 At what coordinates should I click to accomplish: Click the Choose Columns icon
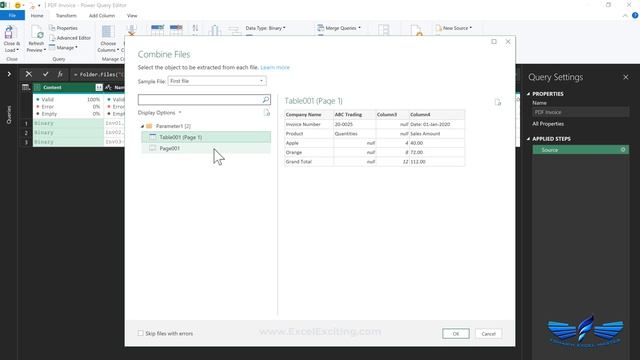[107, 32]
